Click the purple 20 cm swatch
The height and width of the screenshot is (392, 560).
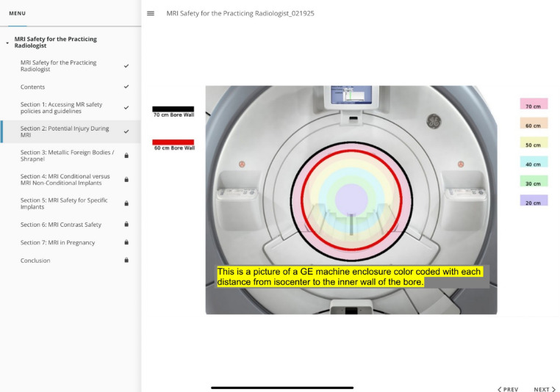coord(534,200)
